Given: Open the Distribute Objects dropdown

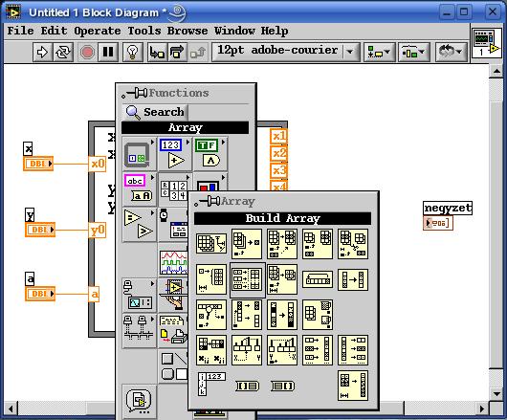Looking at the screenshot, I should click(413, 52).
